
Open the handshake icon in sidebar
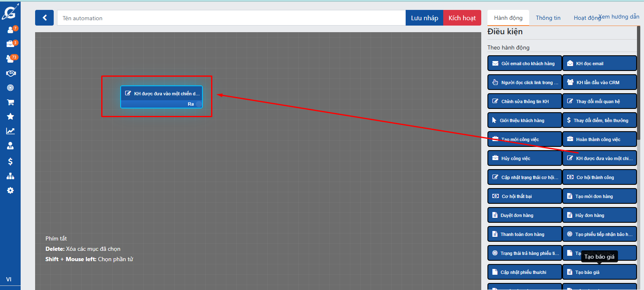(x=10, y=73)
